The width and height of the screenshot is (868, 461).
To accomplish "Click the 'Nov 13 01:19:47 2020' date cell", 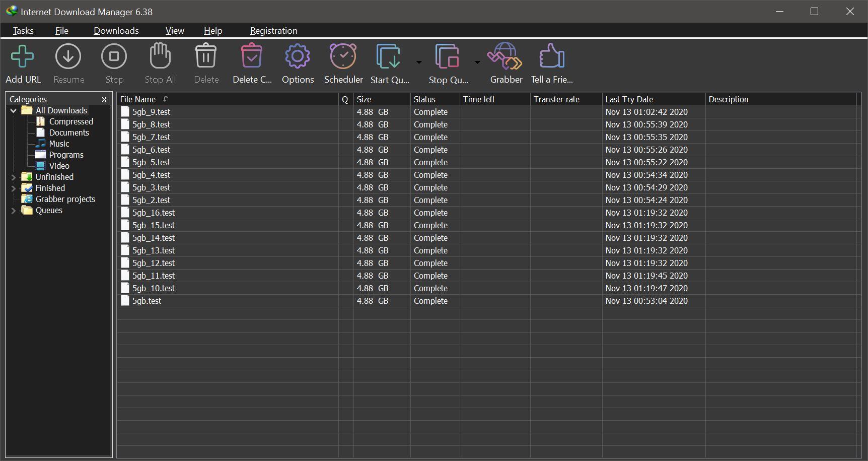I will (646, 288).
